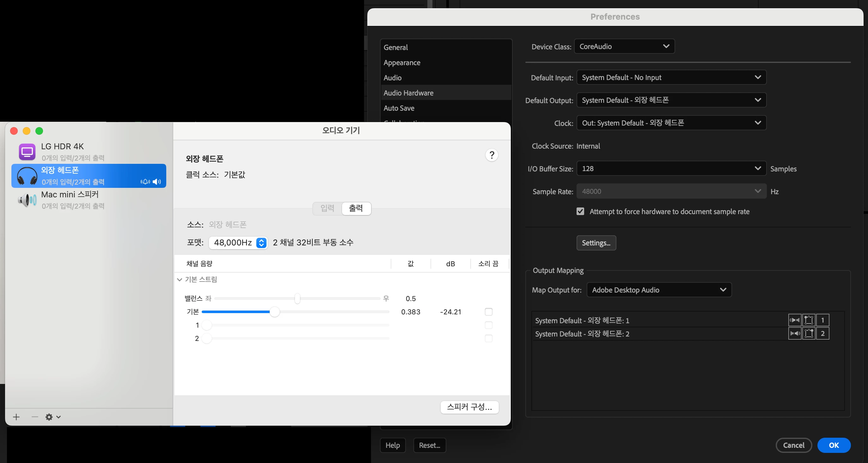Click the channel routing icon for output 1

coord(809,320)
